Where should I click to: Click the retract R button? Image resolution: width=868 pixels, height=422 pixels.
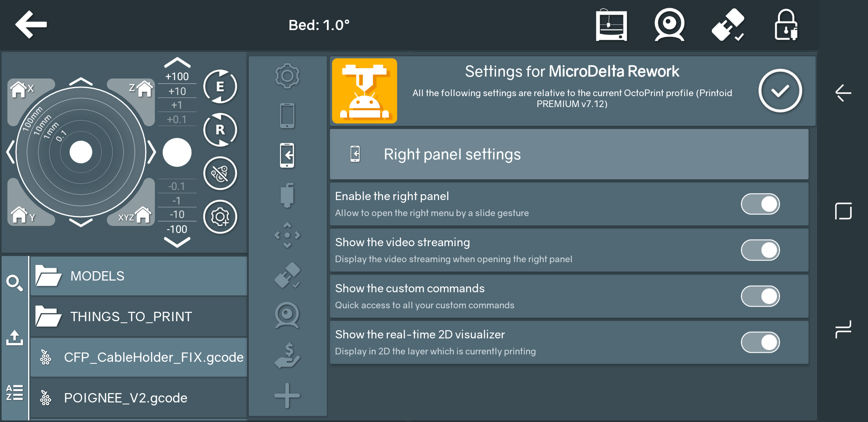220,130
